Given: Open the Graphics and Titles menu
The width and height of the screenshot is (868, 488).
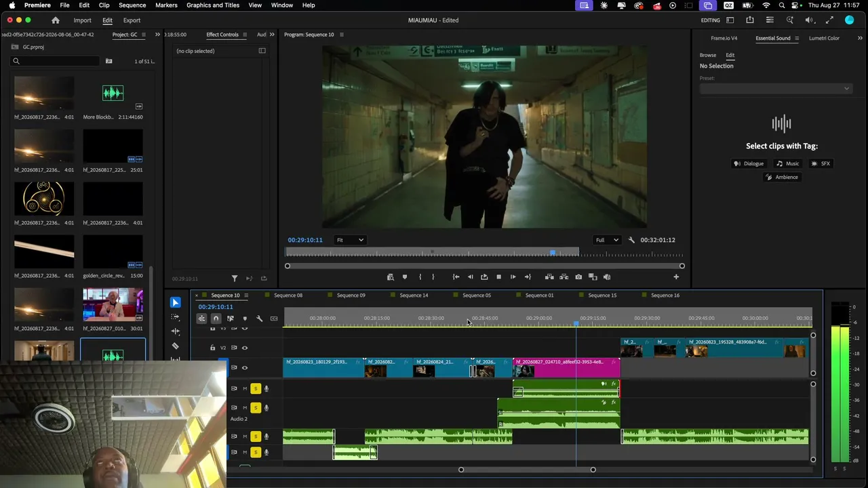Looking at the screenshot, I should (213, 5).
